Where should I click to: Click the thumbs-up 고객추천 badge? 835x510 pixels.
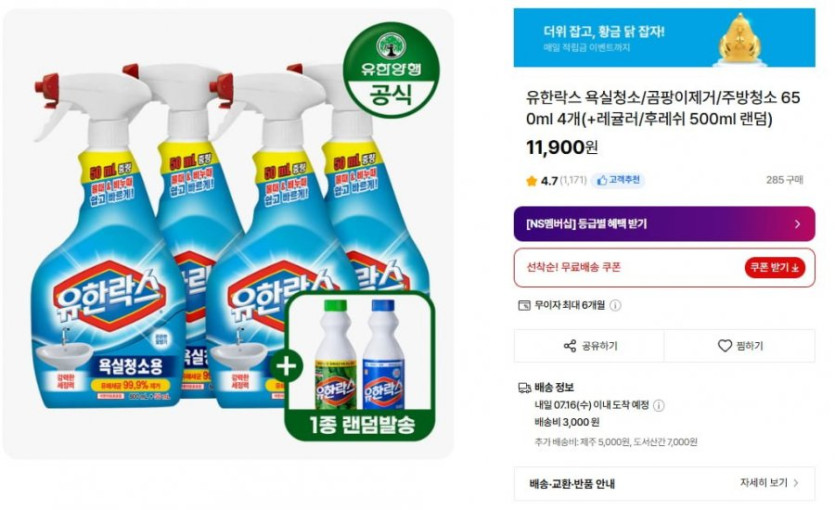click(618, 180)
